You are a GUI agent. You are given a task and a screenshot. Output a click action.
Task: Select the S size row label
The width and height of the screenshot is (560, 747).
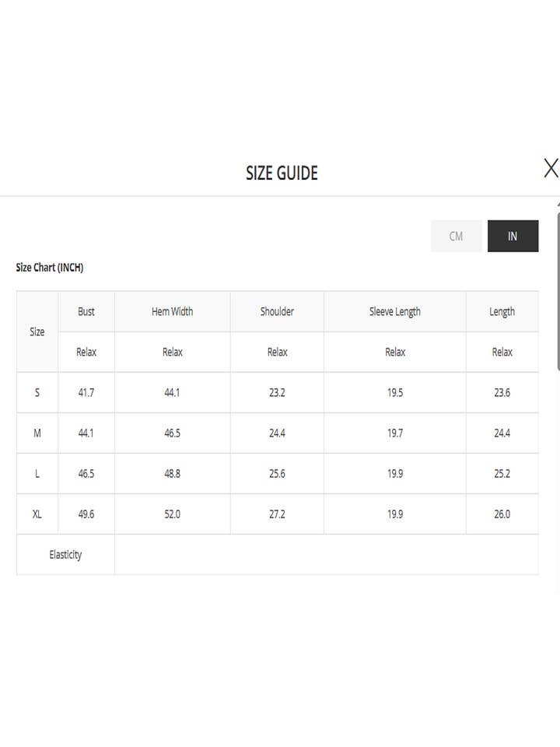pyautogui.click(x=37, y=393)
